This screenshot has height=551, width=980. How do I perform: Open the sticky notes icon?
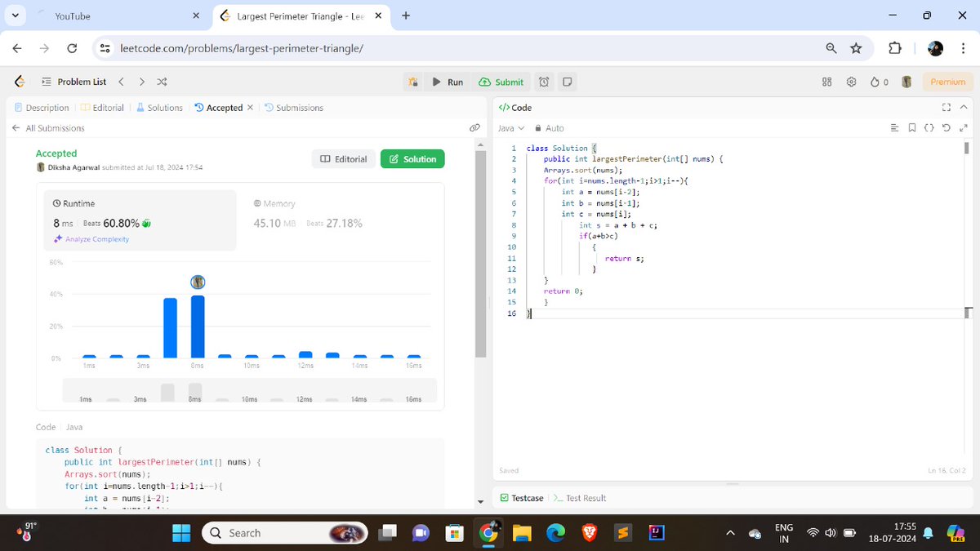[x=566, y=82]
